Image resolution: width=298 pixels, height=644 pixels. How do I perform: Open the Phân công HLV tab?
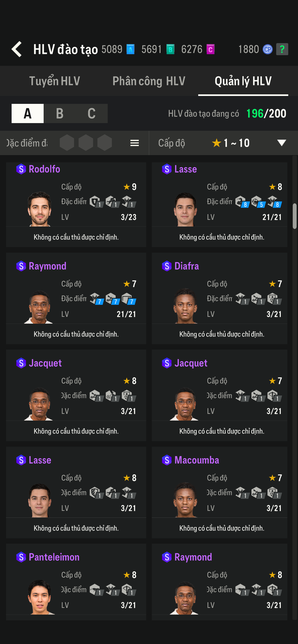pyautogui.click(x=149, y=81)
